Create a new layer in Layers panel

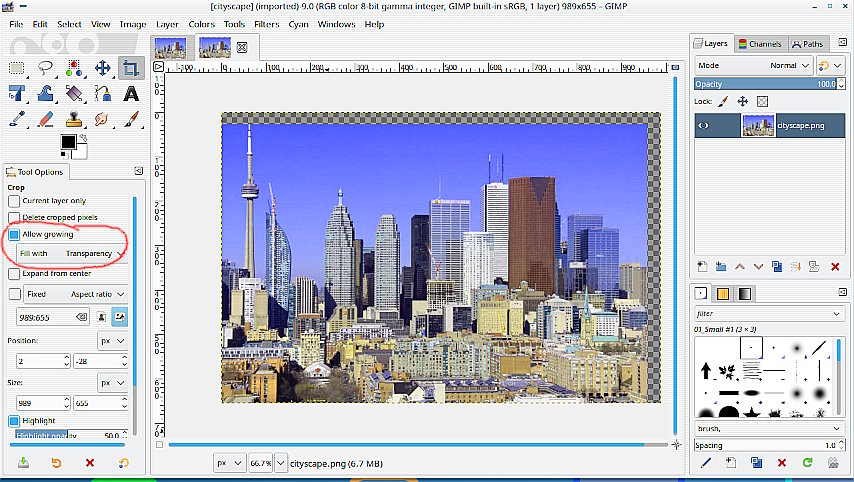[703, 266]
